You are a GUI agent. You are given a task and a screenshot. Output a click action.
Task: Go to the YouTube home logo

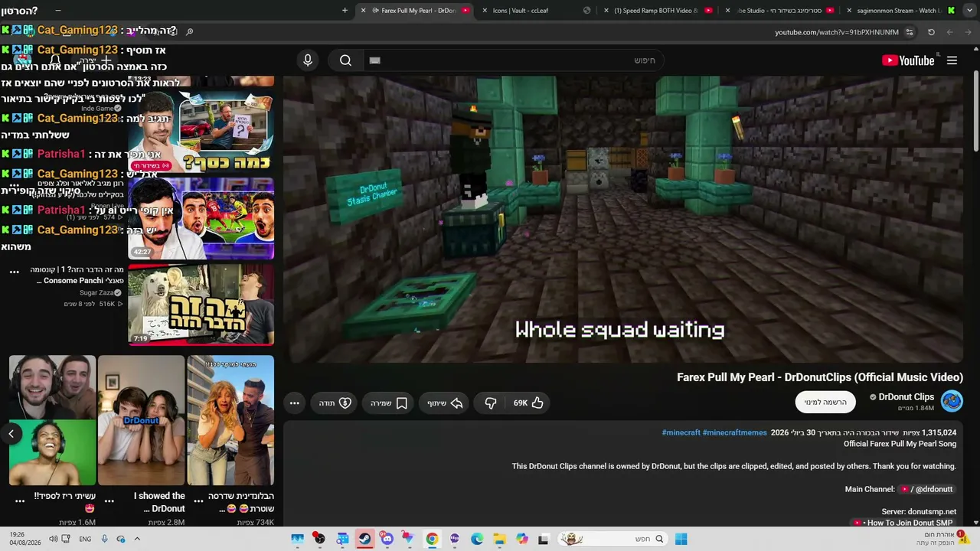(908, 60)
